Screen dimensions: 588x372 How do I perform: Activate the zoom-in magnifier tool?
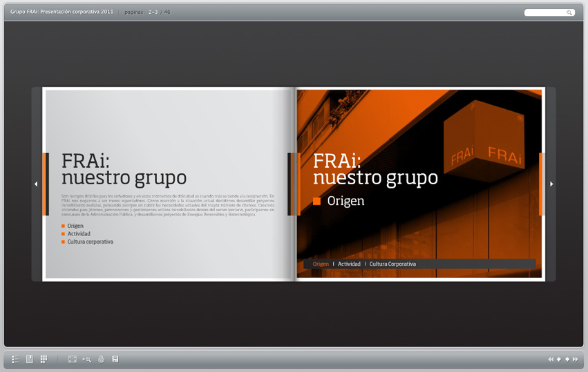[x=86, y=360]
